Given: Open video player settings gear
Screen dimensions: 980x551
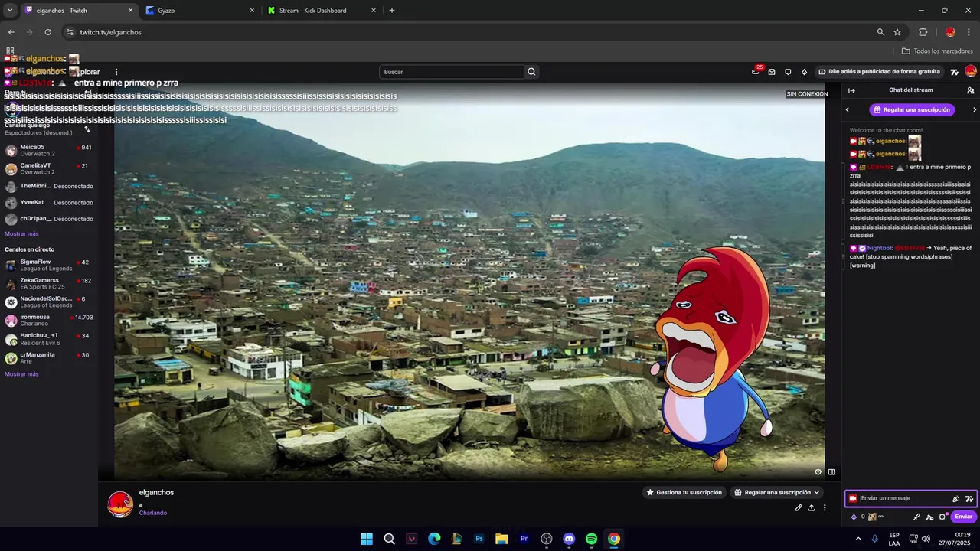Looking at the screenshot, I should pos(818,472).
